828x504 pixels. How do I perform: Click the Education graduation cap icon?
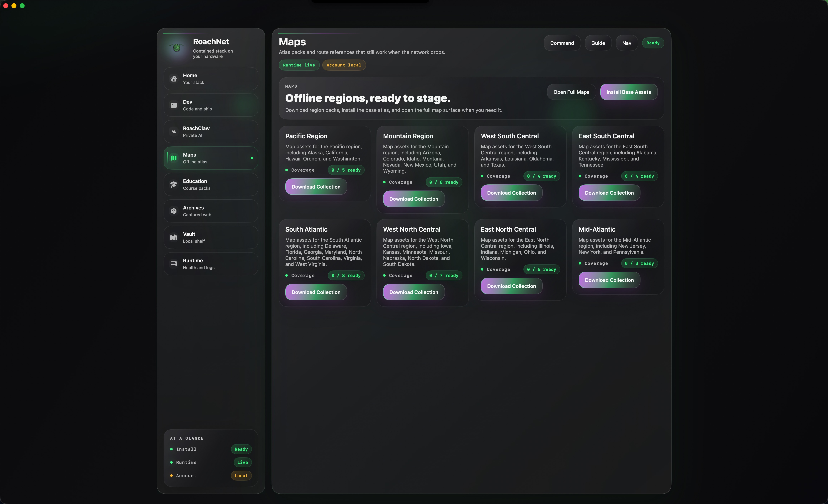tap(174, 184)
